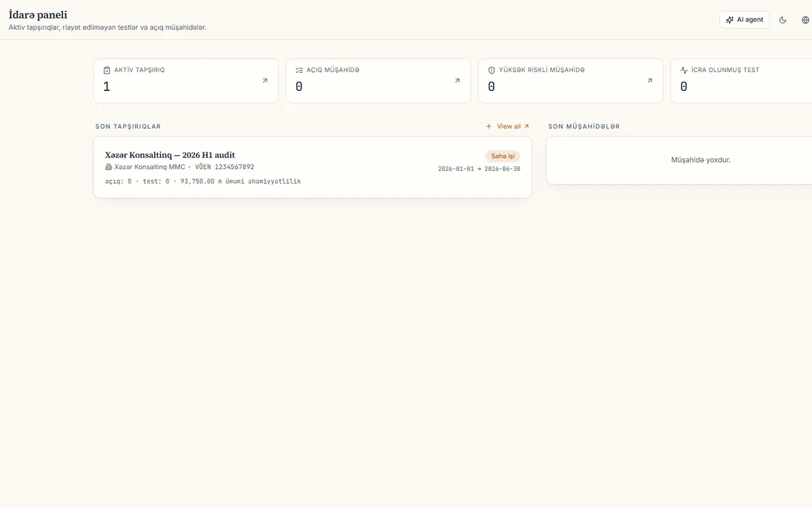
Task: Open the arrow on the Açıq müşahidə card
Action: 457,81
